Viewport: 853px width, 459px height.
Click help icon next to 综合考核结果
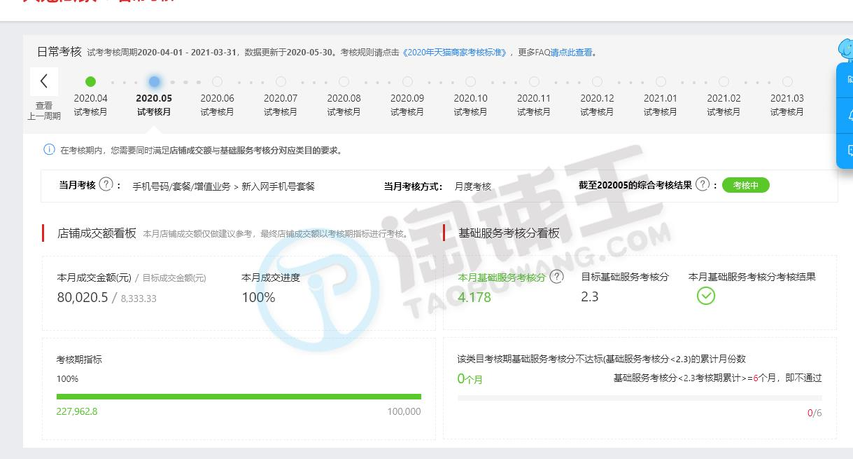[x=703, y=185]
